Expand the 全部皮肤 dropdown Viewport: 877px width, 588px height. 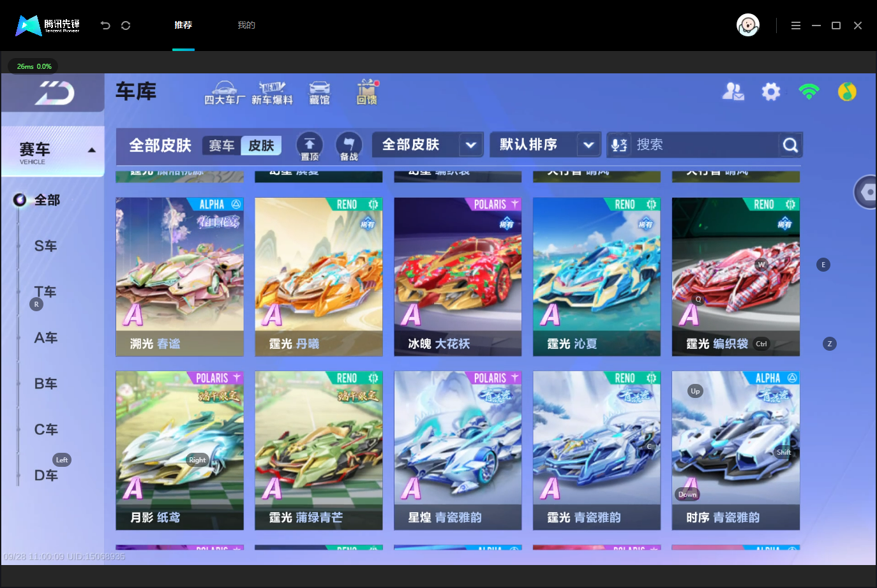[x=428, y=145]
